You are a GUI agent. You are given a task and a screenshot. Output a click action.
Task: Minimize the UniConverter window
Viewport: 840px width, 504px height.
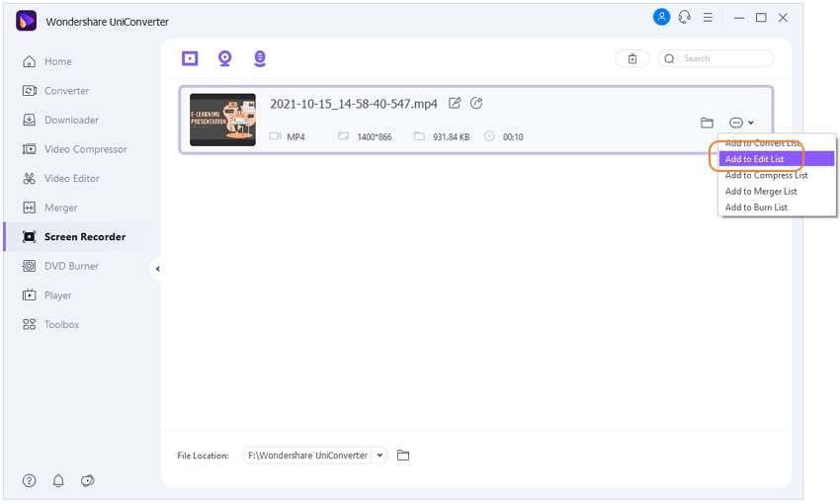[739, 18]
